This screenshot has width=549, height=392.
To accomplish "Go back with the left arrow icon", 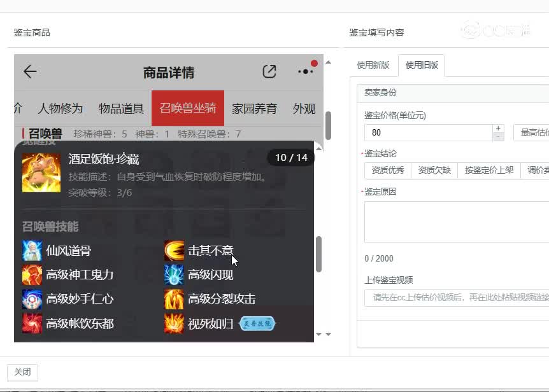I will pyautogui.click(x=30, y=72).
